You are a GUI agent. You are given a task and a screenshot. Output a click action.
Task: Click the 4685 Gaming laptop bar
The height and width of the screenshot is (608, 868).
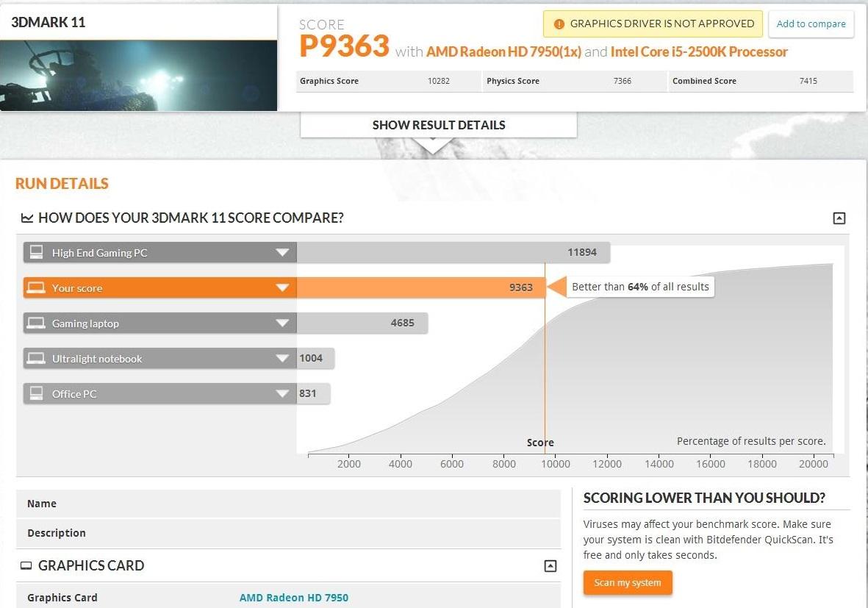362,323
